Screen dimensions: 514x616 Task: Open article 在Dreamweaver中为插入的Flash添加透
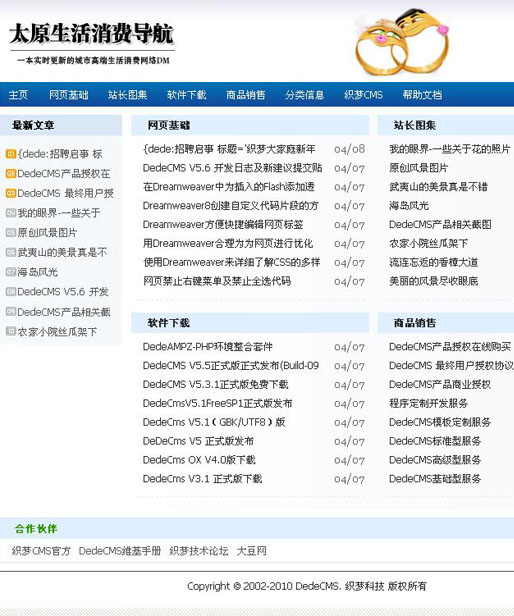pos(229,187)
